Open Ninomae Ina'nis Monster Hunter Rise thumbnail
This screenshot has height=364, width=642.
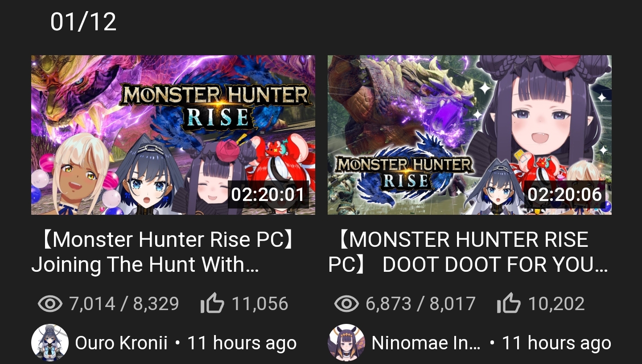pyautogui.click(x=469, y=135)
